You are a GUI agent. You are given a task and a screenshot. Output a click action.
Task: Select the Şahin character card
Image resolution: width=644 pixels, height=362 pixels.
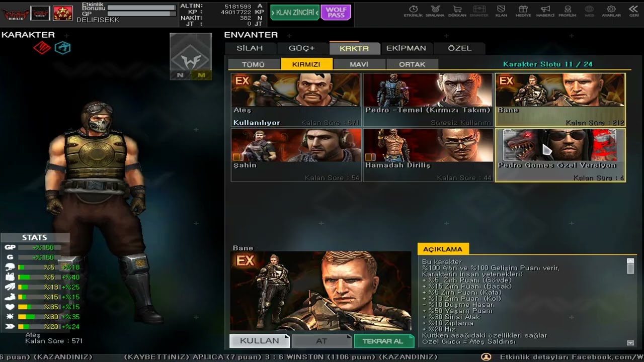[x=296, y=155]
